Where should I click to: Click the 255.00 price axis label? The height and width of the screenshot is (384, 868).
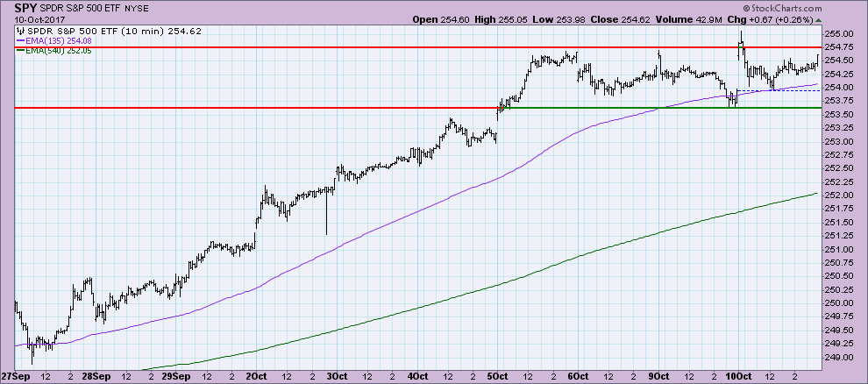point(841,33)
